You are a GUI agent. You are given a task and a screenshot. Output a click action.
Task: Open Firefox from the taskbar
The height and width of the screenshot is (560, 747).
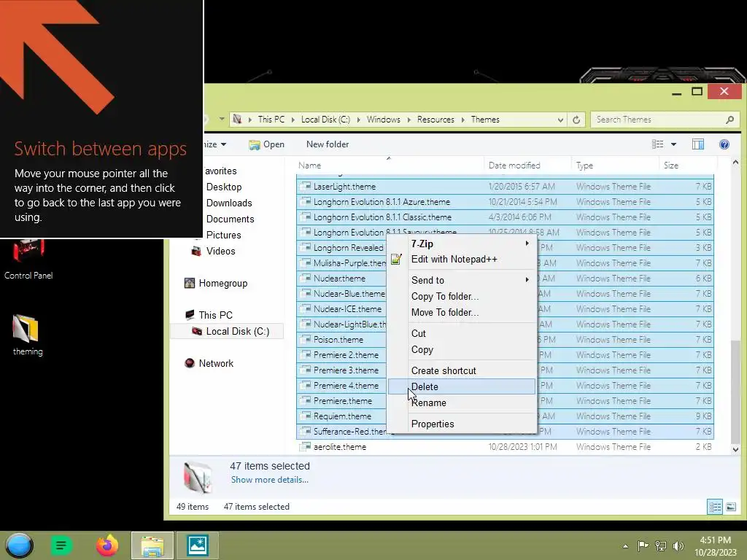point(107,545)
